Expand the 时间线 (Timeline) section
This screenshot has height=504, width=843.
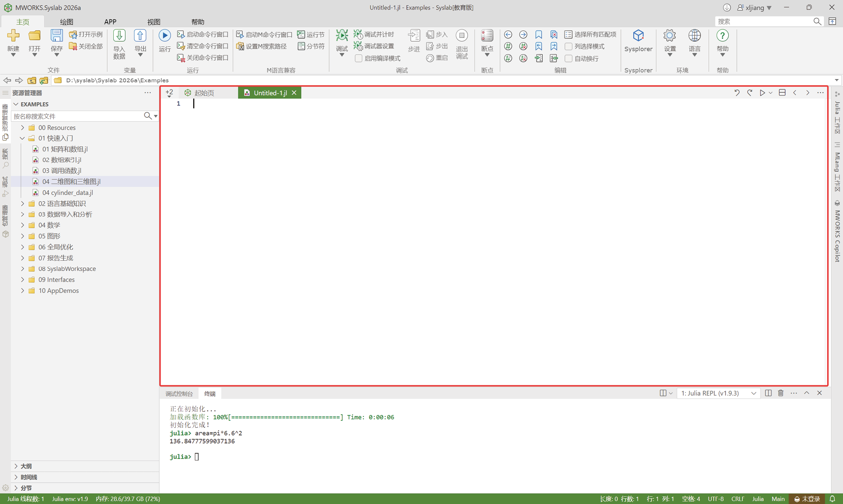[16, 477]
